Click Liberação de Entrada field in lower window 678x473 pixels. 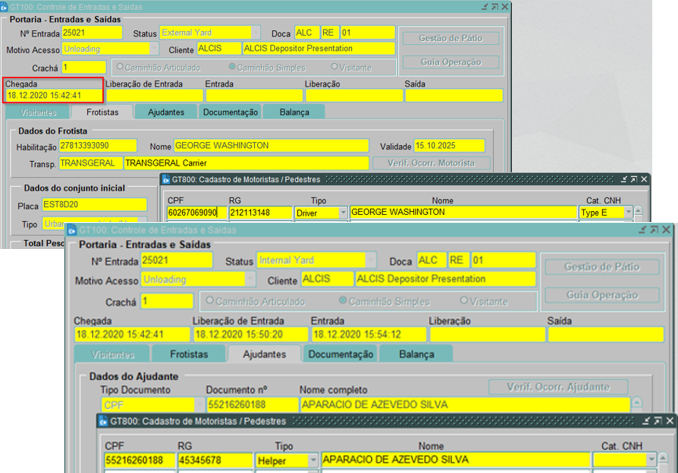pyautogui.click(x=251, y=334)
